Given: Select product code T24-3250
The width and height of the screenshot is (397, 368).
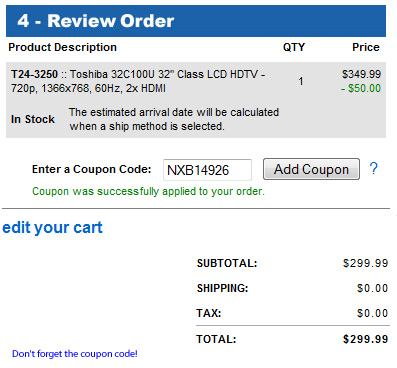Looking at the screenshot, I should coord(34,74).
